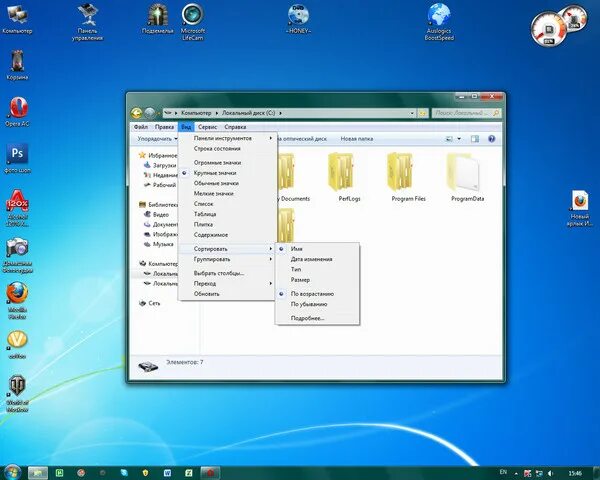Open address bar history dropdown arrow
Screen dimensions: 600x480
click(x=412, y=113)
